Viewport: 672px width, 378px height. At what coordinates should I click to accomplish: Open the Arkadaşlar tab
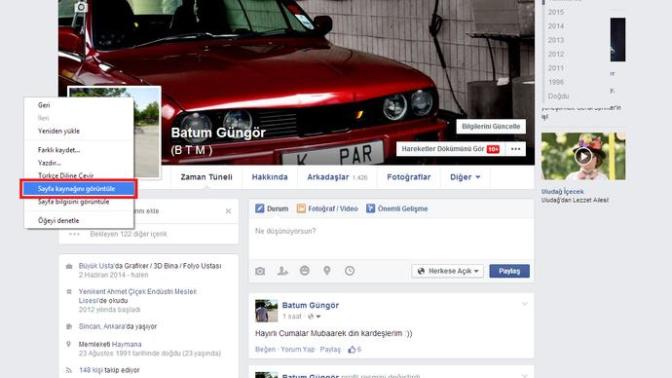(337, 177)
